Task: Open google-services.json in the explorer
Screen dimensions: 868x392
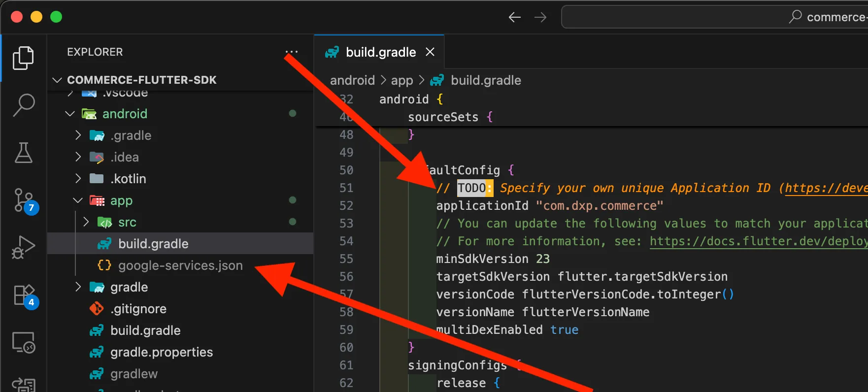Action: pos(180,265)
